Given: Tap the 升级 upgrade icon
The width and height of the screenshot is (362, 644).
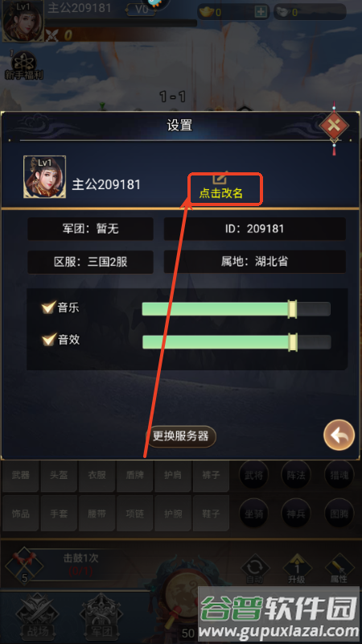Looking at the screenshot, I should pyautogui.click(x=297, y=568).
